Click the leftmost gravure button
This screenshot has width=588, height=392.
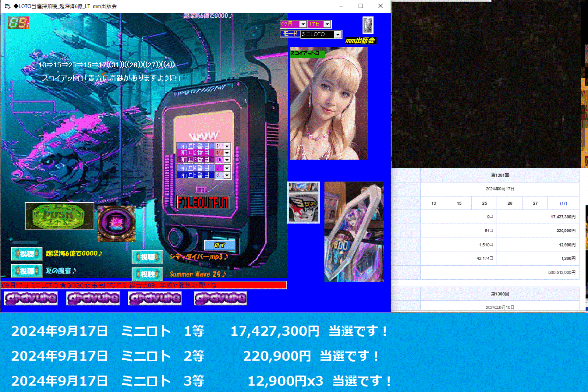31,298
